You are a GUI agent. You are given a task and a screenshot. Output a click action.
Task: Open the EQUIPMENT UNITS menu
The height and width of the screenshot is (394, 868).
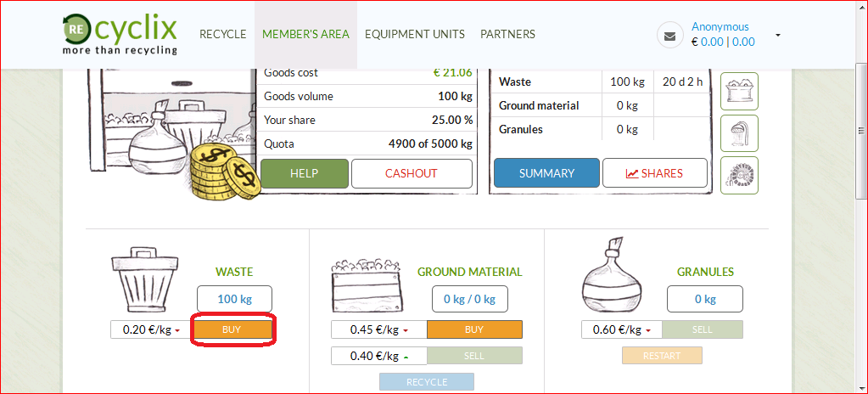pyautogui.click(x=415, y=34)
